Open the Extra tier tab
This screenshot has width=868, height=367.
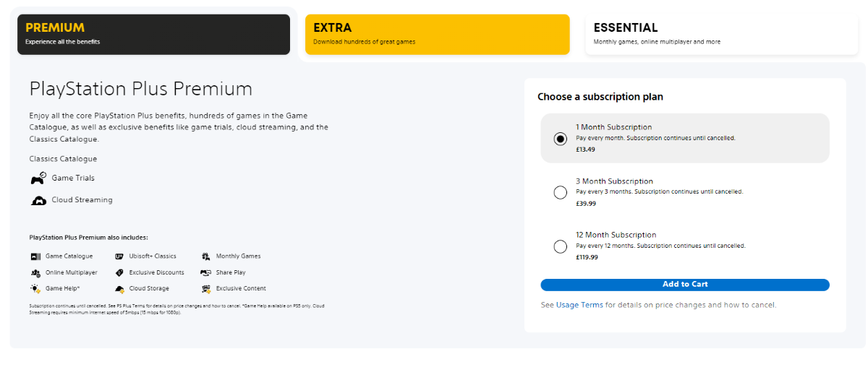point(437,35)
